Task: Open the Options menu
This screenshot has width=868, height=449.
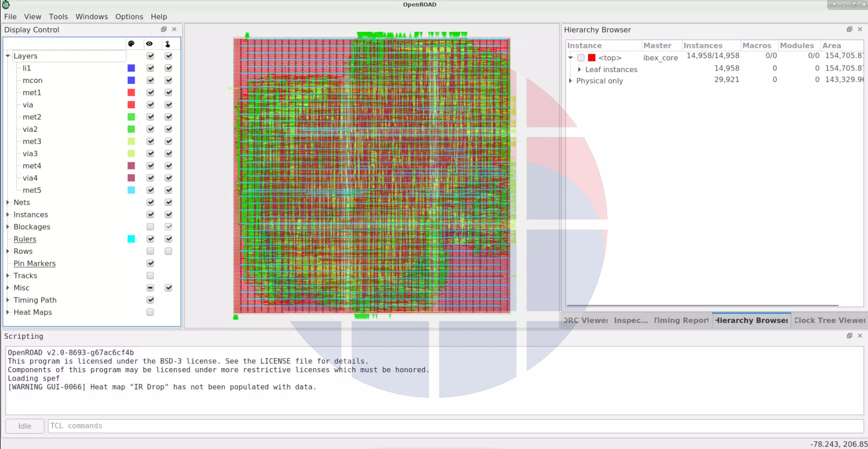Action: tap(129, 16)
